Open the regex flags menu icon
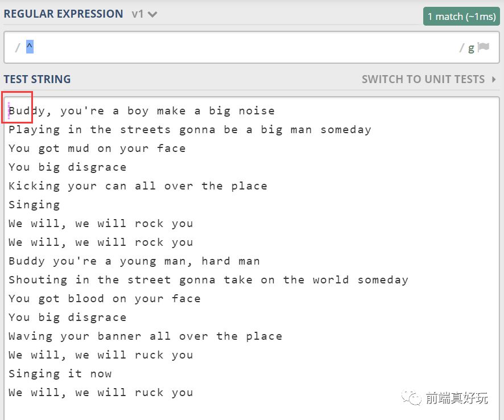Image resolution: width=504 pixels, height=420 pixels. 484,47
